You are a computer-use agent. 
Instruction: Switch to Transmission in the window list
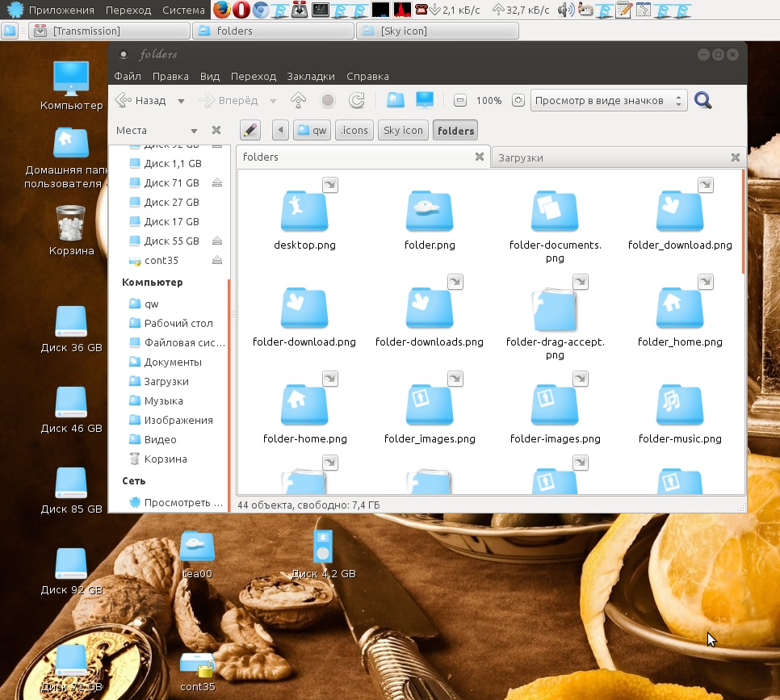coord(110,31)
